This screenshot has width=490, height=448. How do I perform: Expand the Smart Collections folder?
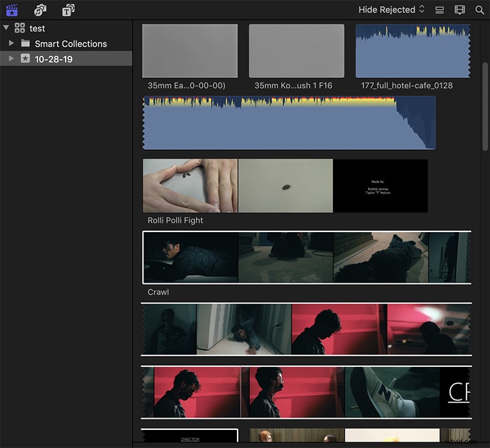(11, 43)
